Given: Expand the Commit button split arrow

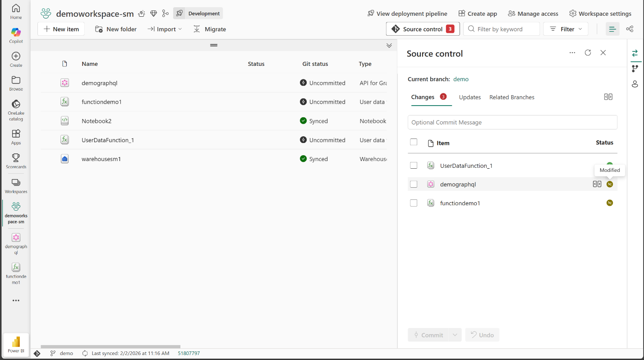Looking at the screenshot, I should pos(455,335).
